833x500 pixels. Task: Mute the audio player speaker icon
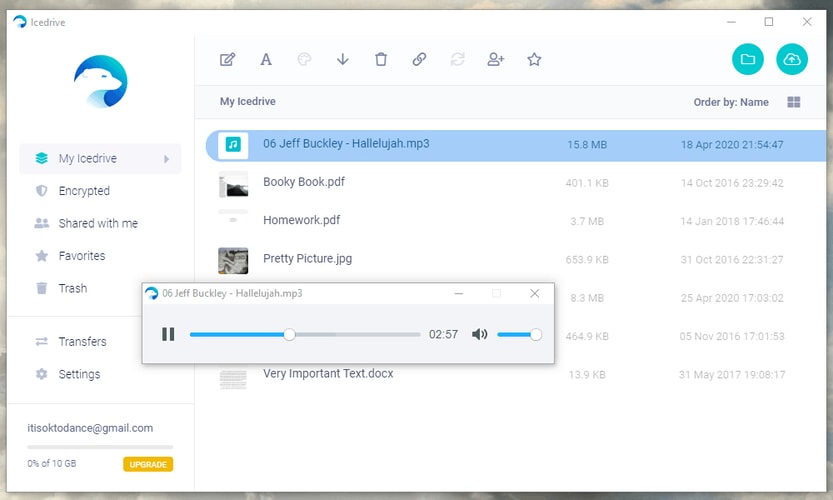click(x=480, y=334)
